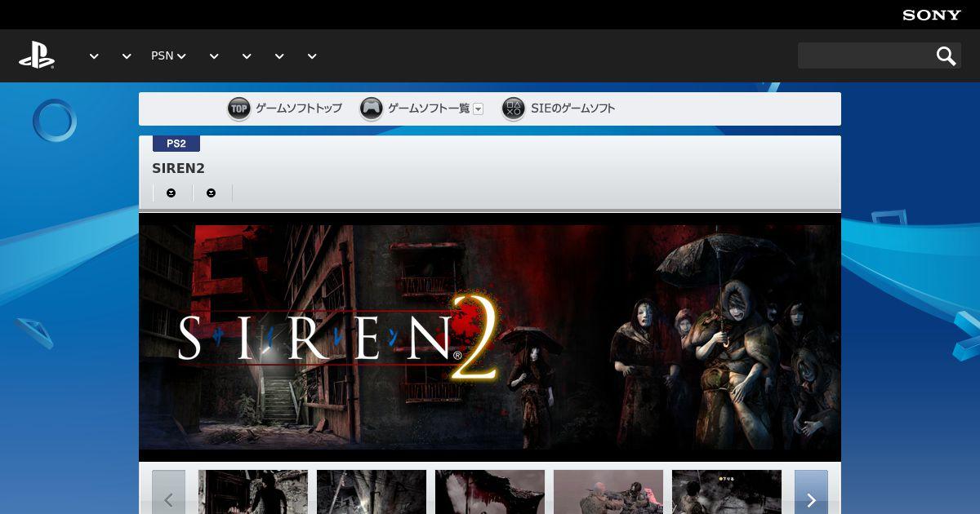Image resolution: width=980 pixels, height=514 pixels.
Task: Show next screenshots with the right carousel arrow
Action: tap(811, 492)
